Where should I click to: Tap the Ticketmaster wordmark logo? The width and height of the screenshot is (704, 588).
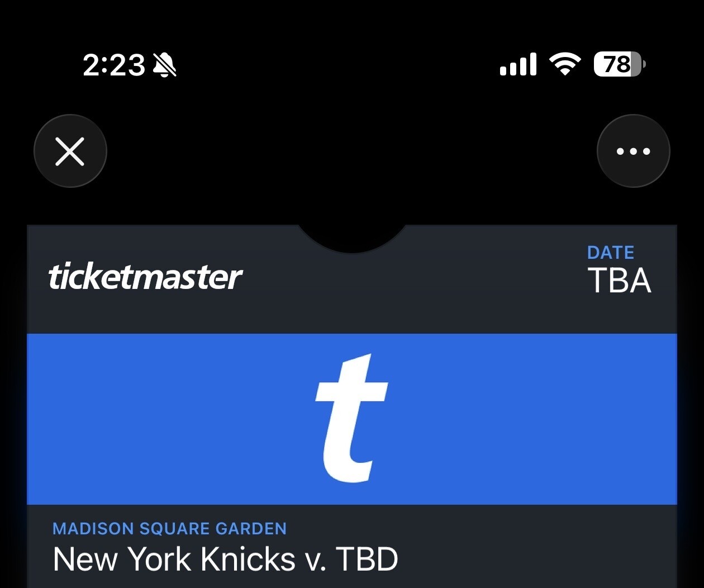tap(145, 277)
